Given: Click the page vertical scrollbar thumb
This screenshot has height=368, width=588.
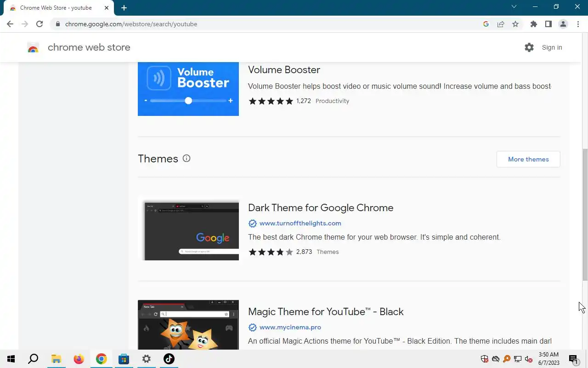Looking at the screenshot, I should coord(585,214).
